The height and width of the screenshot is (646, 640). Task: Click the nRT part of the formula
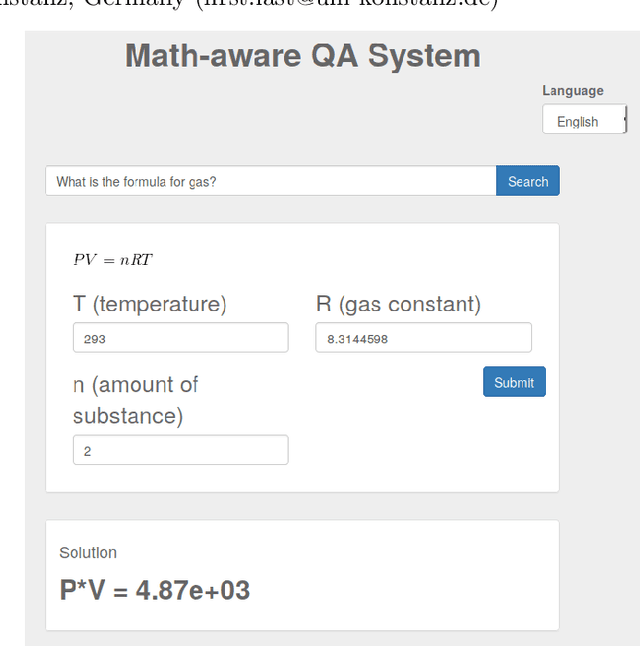136,260
